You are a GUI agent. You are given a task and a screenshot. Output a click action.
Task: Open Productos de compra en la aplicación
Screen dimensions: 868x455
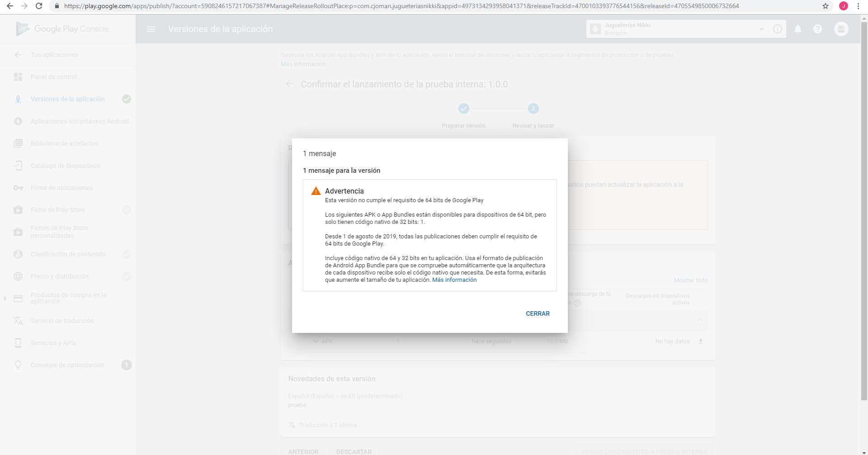coord(68,298)
